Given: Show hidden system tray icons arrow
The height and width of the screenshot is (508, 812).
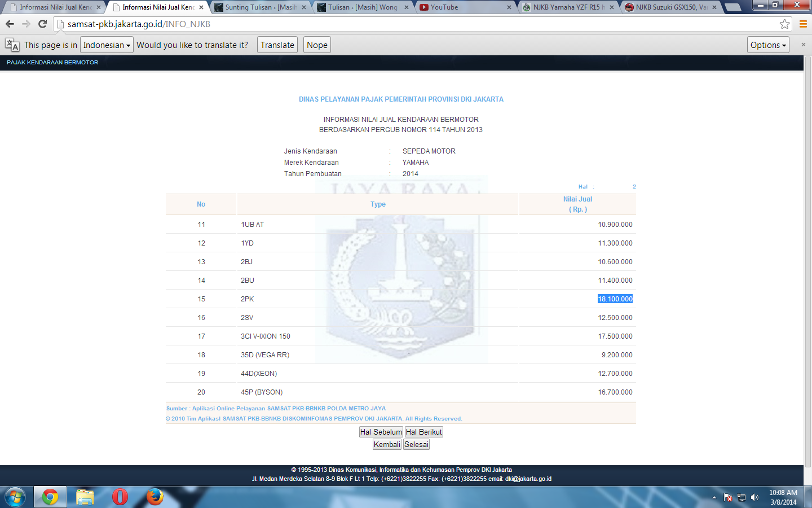Looking at the screenshot, I should click(714, 497).
